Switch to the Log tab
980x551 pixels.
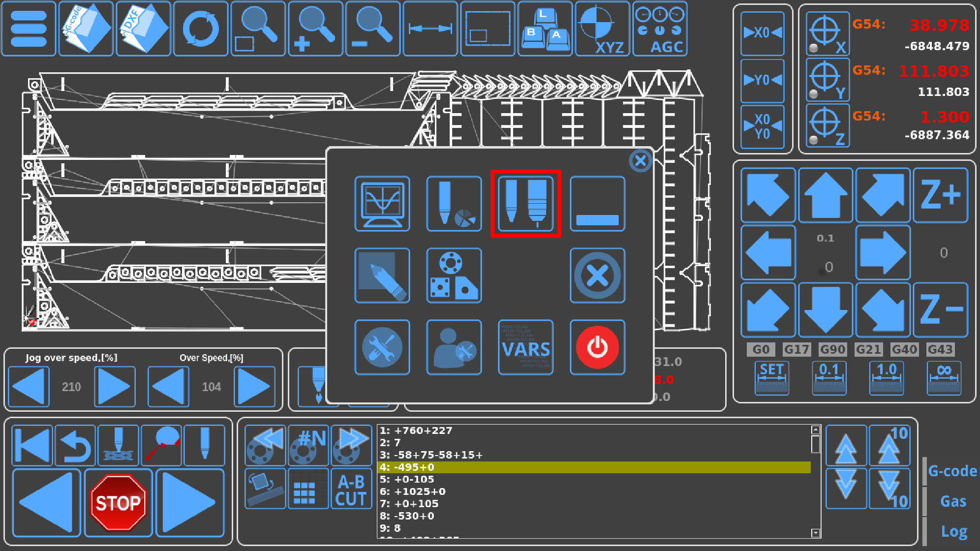[954, 531]
